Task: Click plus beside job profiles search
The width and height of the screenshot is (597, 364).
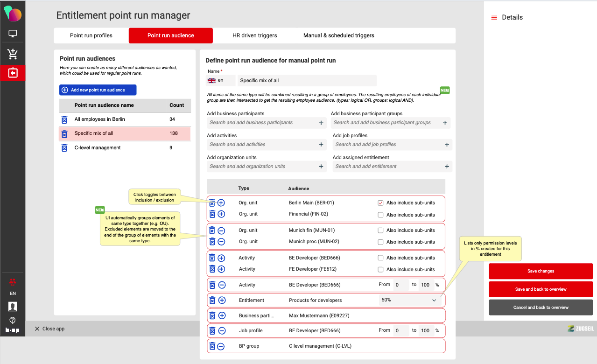Action: (447, 145)
